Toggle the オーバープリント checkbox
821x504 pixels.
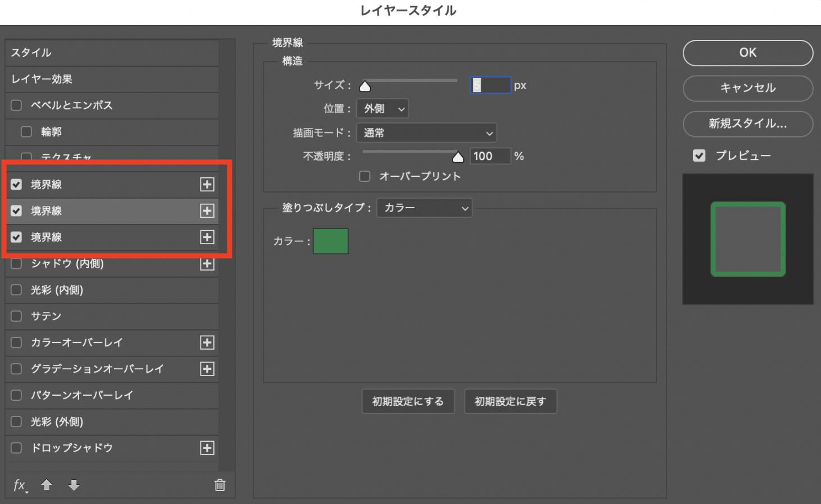coord(364,176)
